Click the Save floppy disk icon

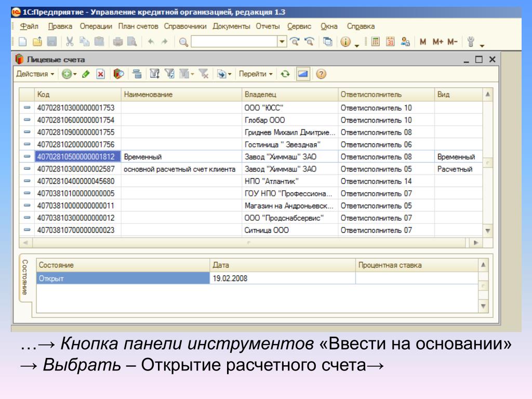(52, 42)
